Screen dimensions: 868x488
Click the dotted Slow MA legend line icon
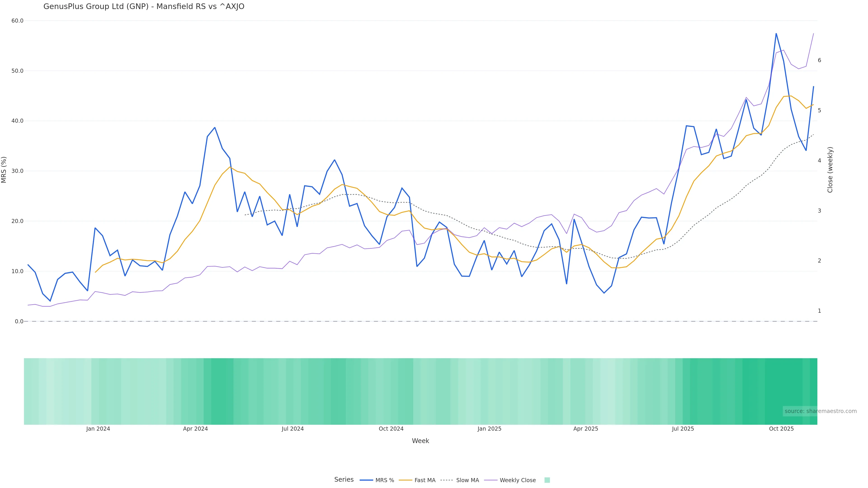click(x=446, y=480)
